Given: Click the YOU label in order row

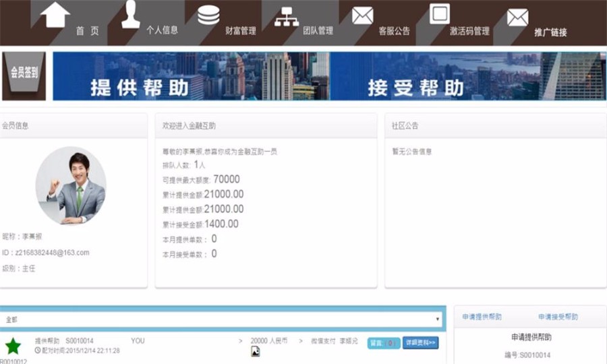Looking at the screenshot, I should pyautogui.click(x=138, y=341).
